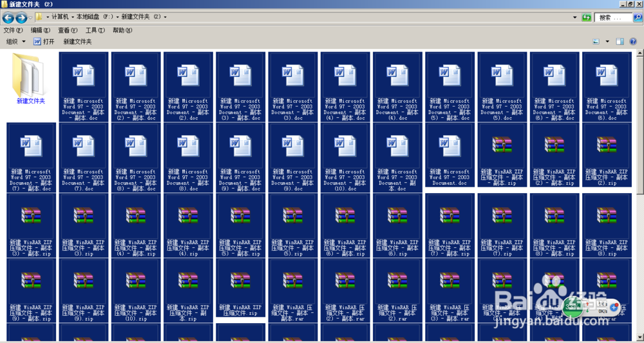Select WinRAR ZIP 压缩文件 - 副本 (6).zip
644x343 pixels.
tap(397, 225)
